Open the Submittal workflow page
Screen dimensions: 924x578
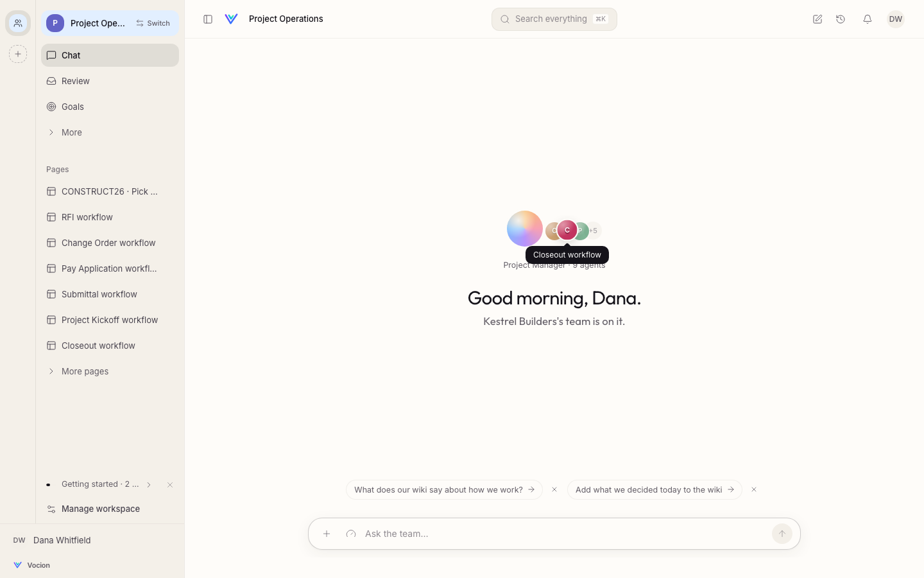pos(110,294)
